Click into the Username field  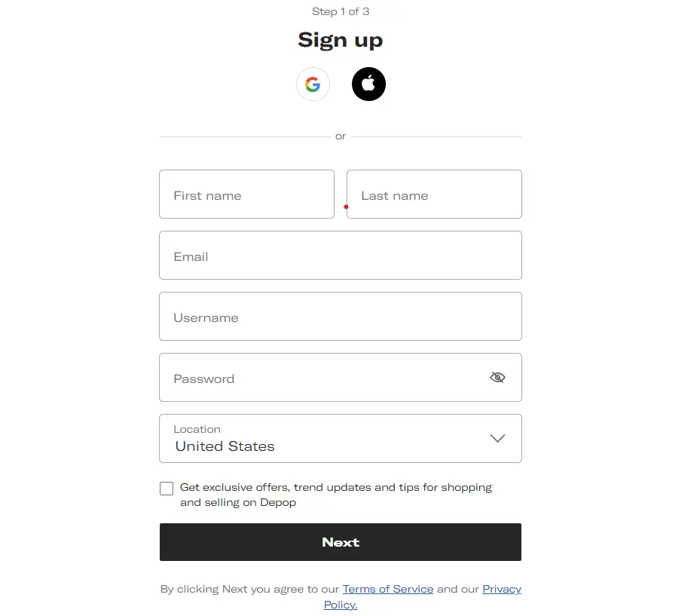(x=340, y=317)
